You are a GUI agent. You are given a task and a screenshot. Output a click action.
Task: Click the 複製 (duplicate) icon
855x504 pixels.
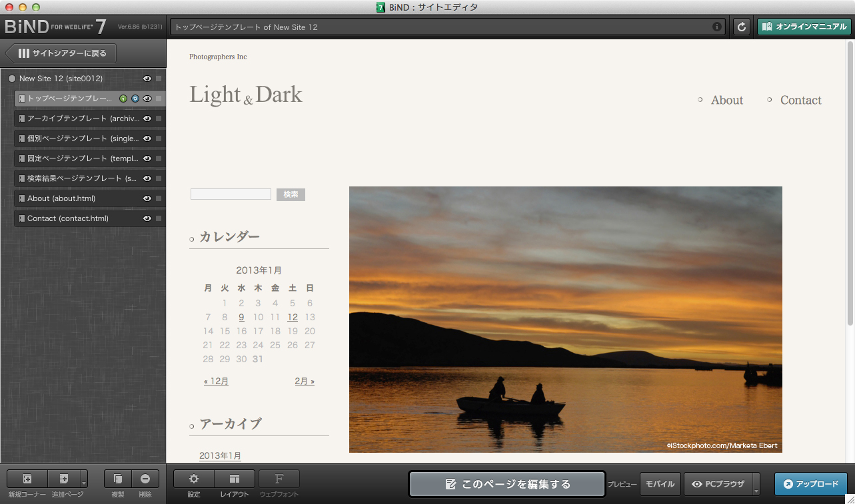pyautogui.click(x=118, y=479)
